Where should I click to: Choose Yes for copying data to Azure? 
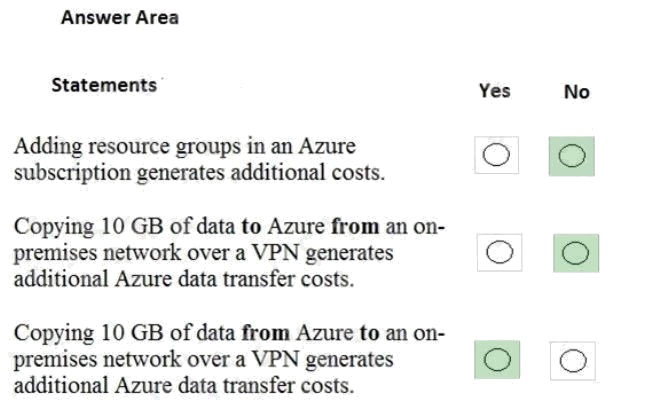(x=500, y=252)
